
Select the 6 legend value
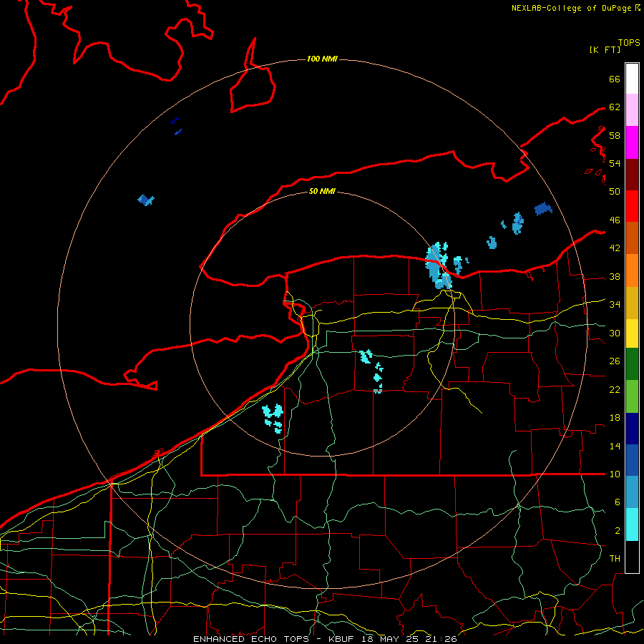(x=617, y=502)
